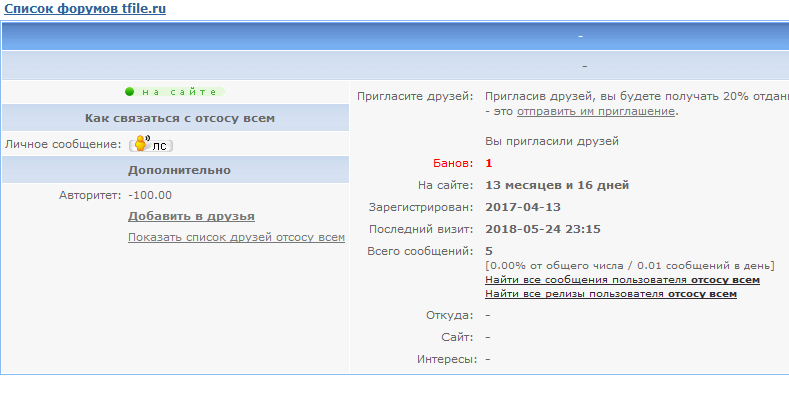
Task: Click the 'Откуда:' label
Action: (x=449, y=315)
